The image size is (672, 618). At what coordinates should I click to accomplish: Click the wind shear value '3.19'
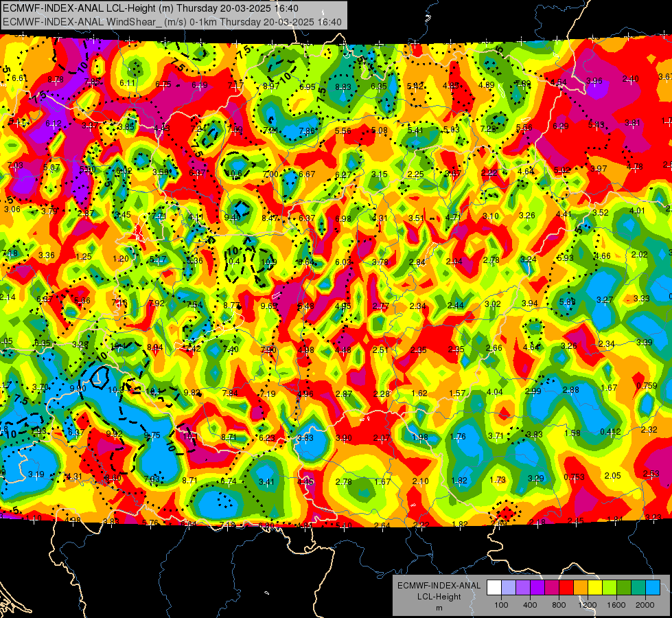click(36, 474)
